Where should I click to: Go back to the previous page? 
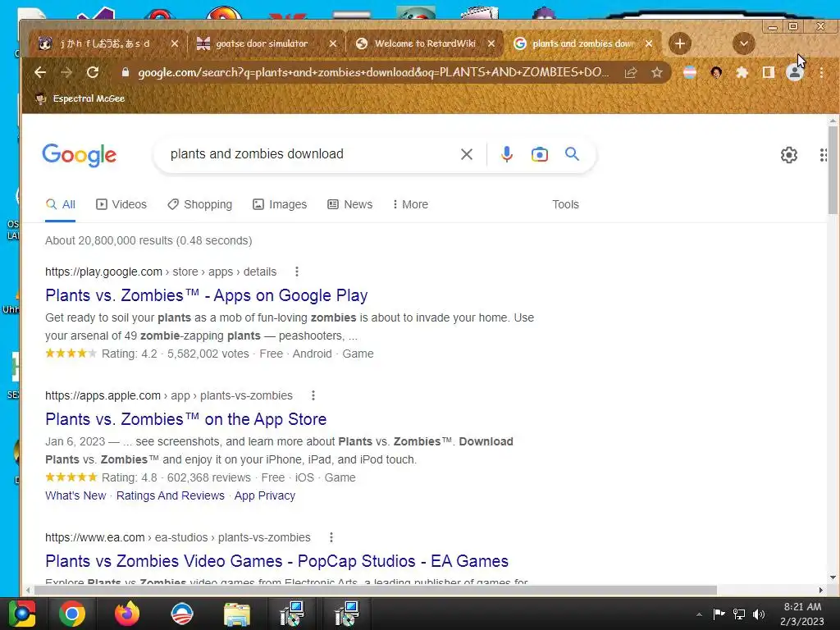pos(40,72)
